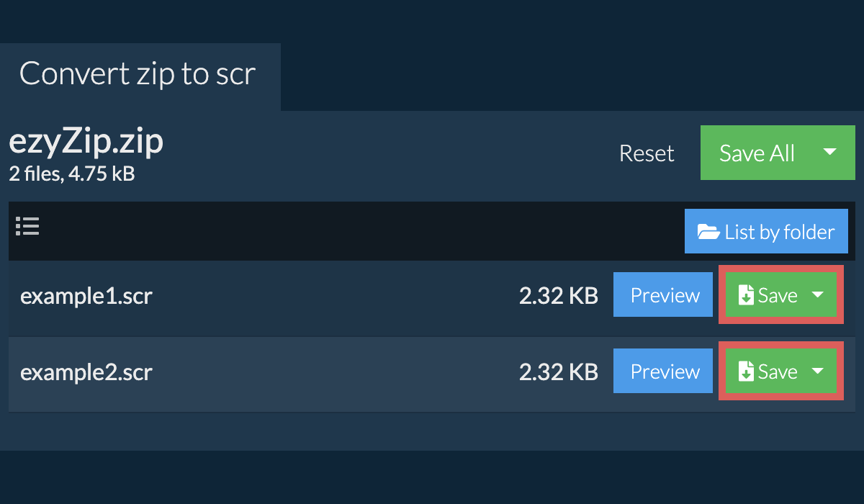The height and width of the screenshot is (504, 864).
Task: Save the example2.scr file
Action: click(778, 371)
